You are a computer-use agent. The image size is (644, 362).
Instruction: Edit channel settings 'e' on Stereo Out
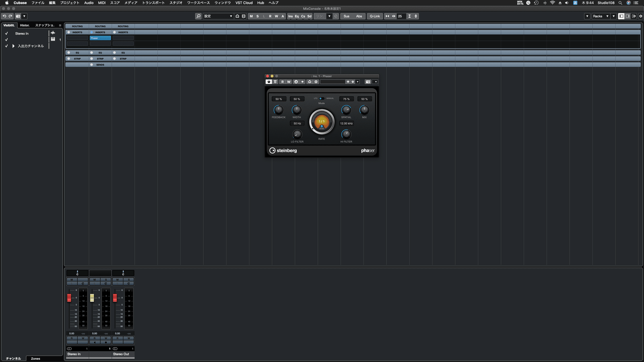[129, 283]
